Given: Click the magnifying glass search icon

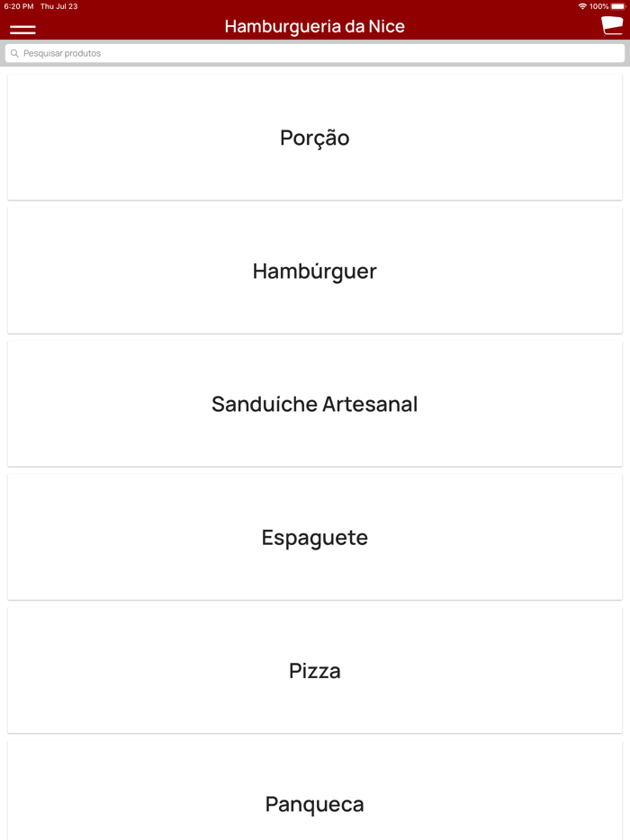Looking at the screenshot, I should click(x=14, y=53).
